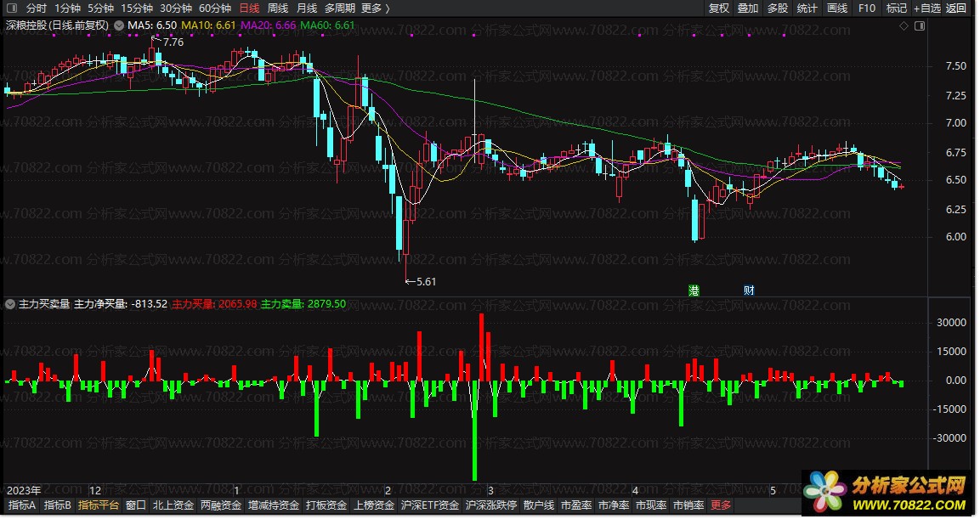Switch to 15分钟 period
The image size is (980, 519).
click(136, 8)
